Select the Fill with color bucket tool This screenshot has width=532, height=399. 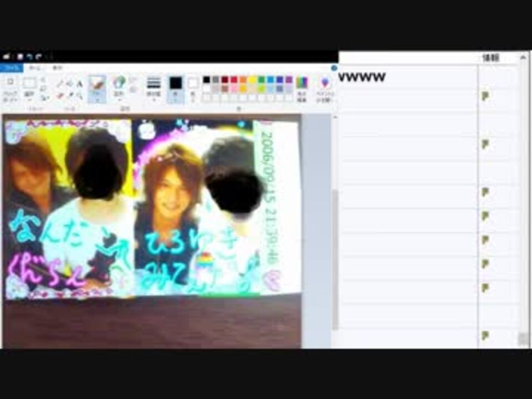pos(70,84)
